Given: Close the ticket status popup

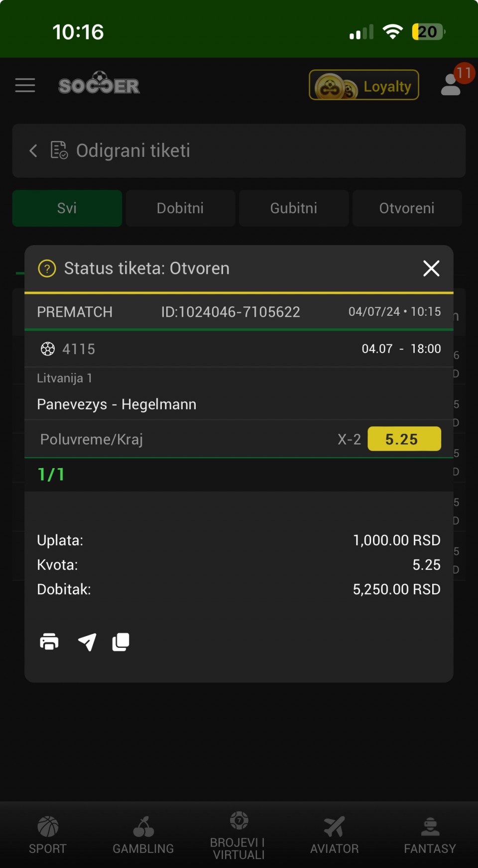Looking at the screenshot, I should [x=431, y=268].
